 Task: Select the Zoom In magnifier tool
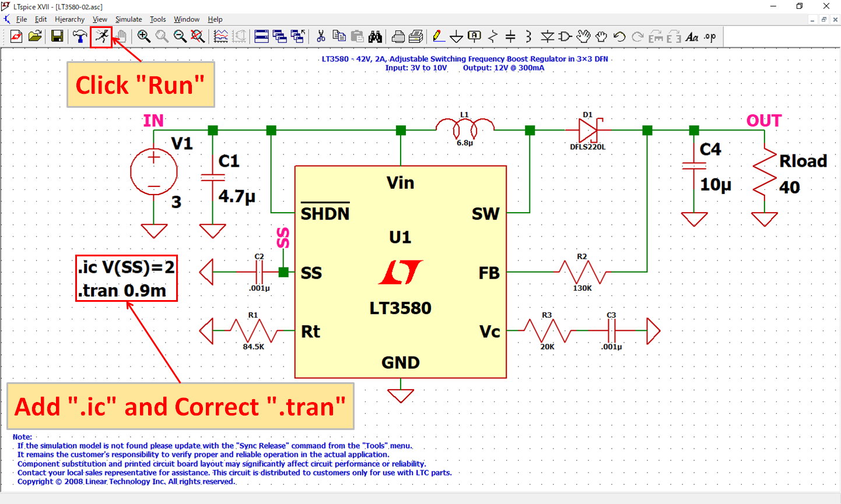tap(143, 36)
